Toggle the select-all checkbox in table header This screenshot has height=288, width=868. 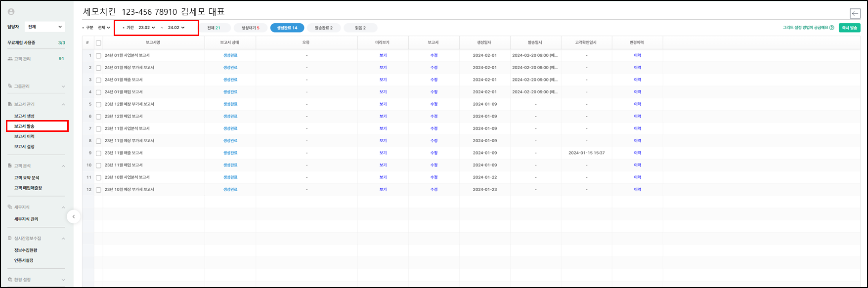(x=98, y=43)
